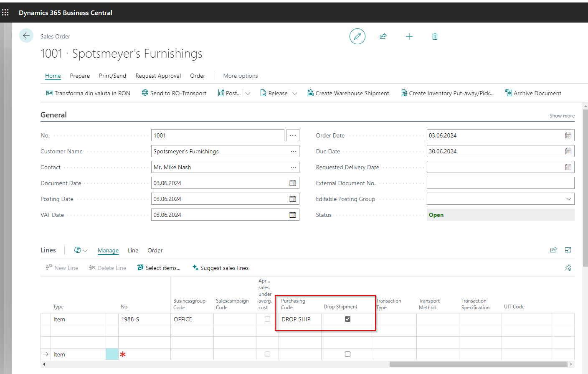Open VAT Date calendar picker
The width and height of the screenshot is (588, 374).
coord(293,215)
